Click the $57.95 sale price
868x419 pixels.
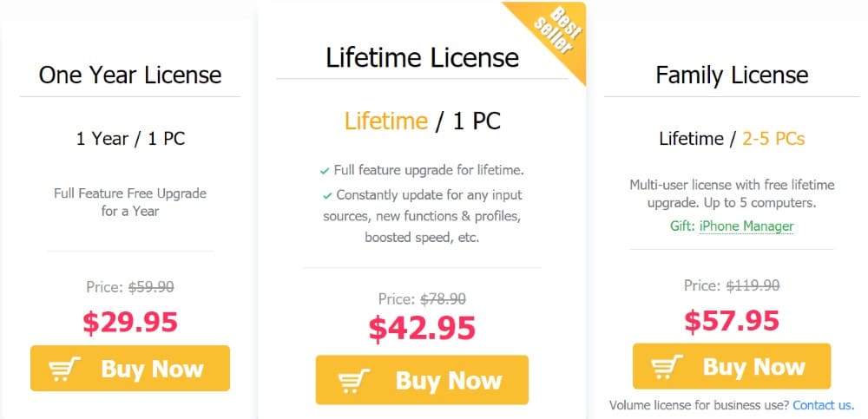(732, 320)
